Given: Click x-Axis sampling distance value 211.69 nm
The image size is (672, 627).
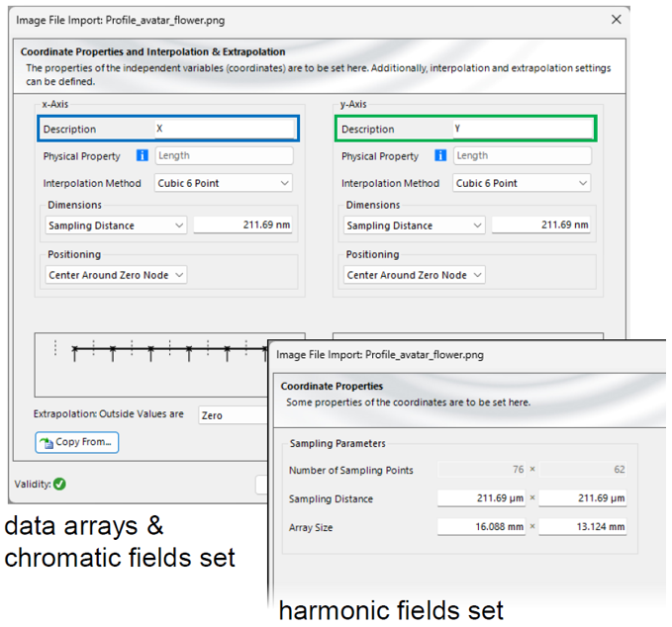Looking at the screenshot, I should (x=243, y=224).
